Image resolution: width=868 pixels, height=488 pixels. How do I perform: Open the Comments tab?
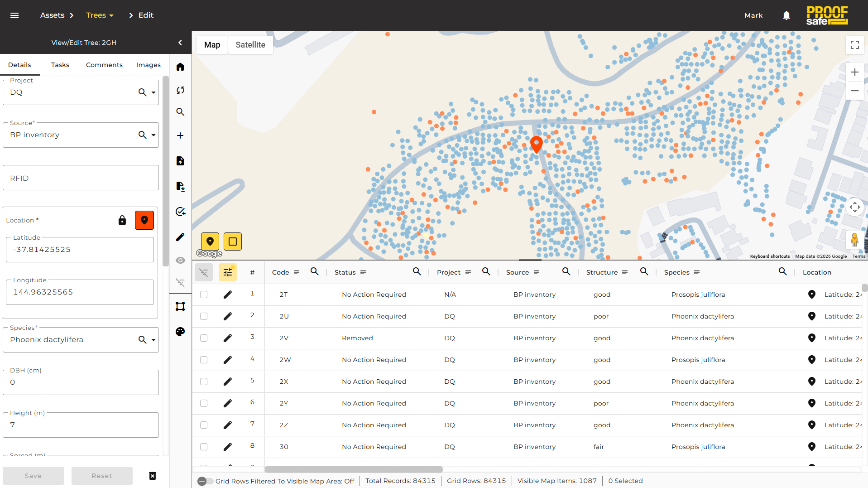coord(104,65)
